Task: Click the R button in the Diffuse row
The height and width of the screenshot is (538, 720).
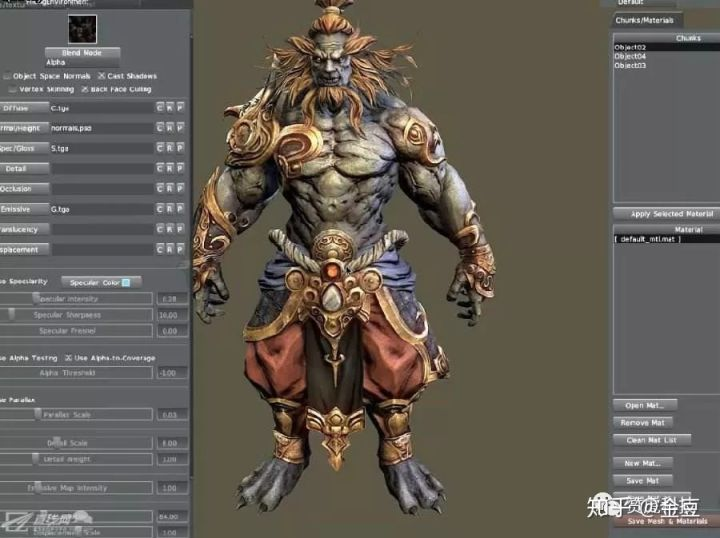Action: (x=170, y=108)
